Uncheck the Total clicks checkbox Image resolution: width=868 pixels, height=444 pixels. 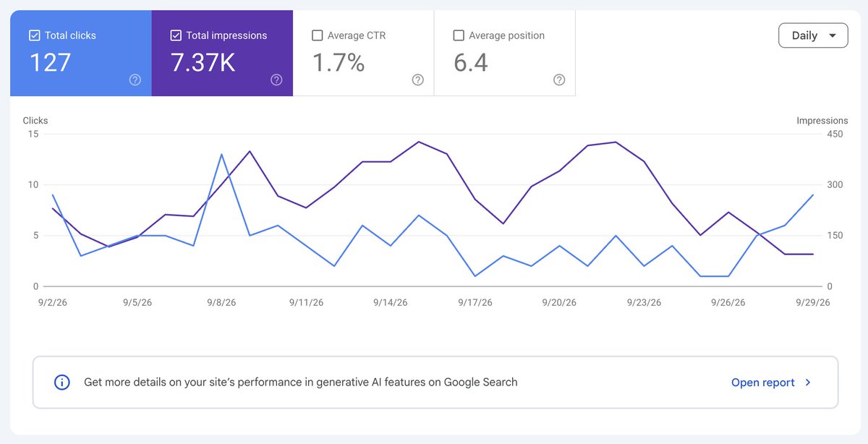tap(34, 35)
